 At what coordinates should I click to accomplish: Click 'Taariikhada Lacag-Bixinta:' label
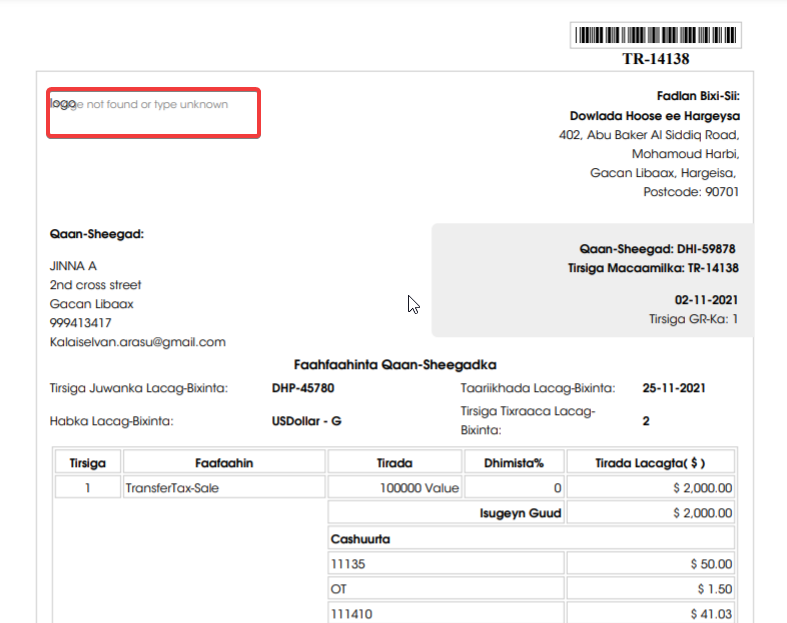538,389
